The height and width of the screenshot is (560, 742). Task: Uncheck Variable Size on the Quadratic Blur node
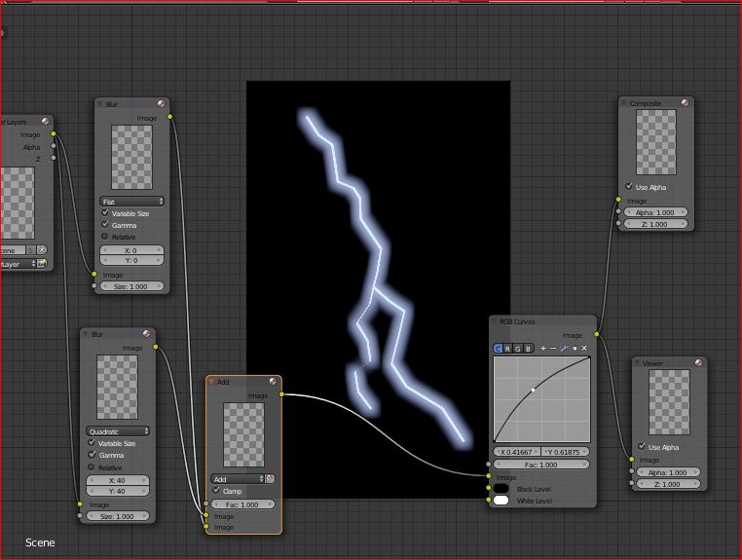(92, 442)
